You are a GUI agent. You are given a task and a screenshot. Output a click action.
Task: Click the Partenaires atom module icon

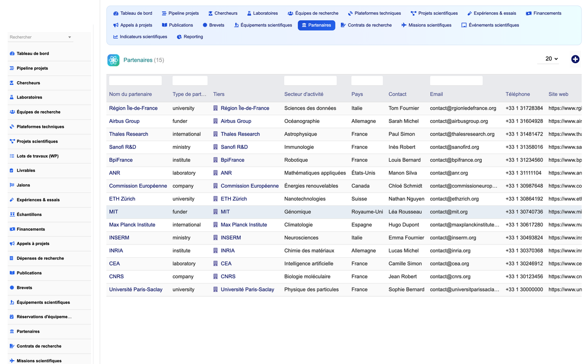113,60
